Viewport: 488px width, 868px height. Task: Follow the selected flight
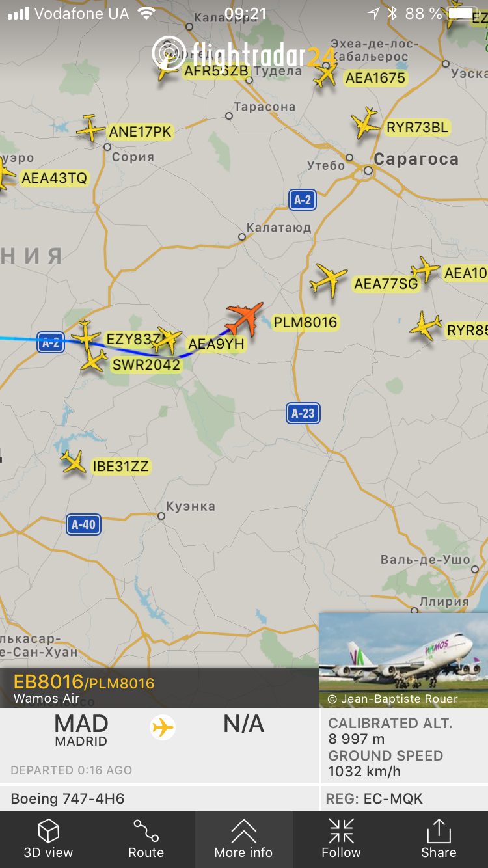click(x=341, y=839)
